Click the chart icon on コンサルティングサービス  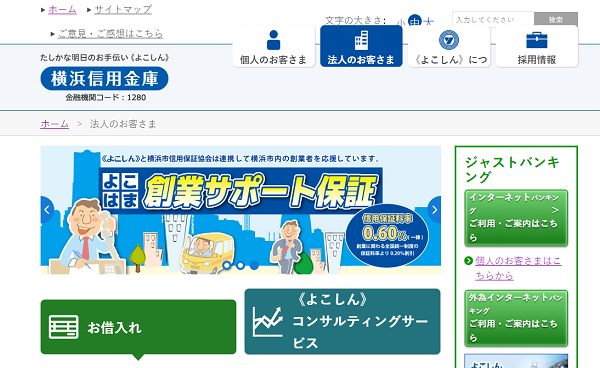tap(267, 321)
